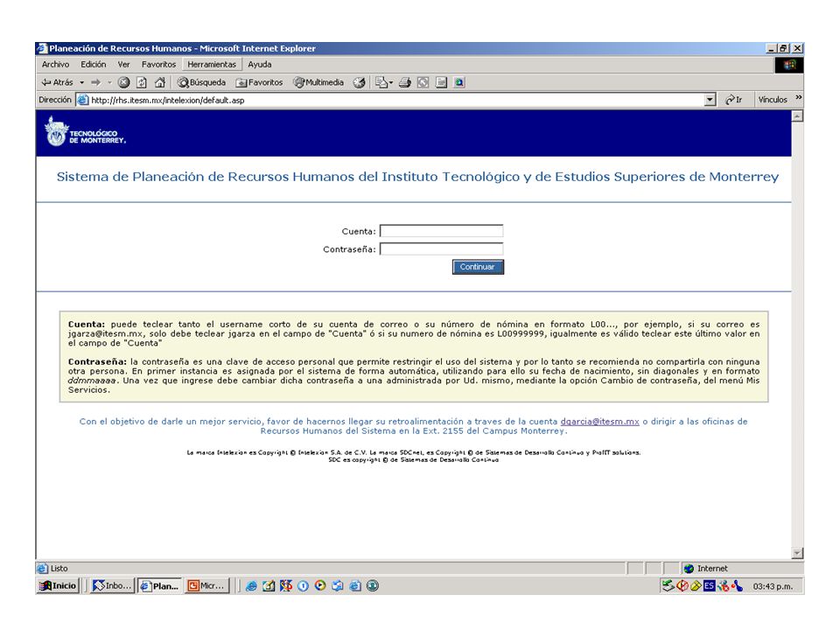The height and width of the screenshot is (630, 840).
Task: Click the tray icon right of ES indicator
Action: point(724,586)
